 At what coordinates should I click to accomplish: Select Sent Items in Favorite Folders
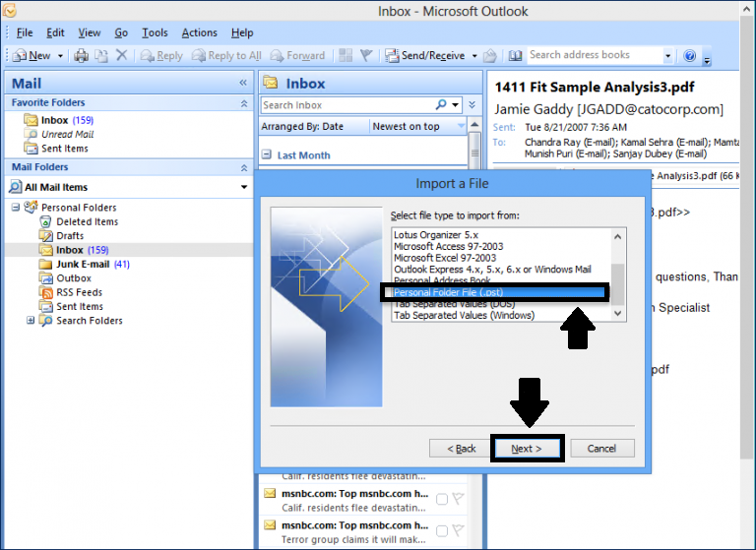56,149
